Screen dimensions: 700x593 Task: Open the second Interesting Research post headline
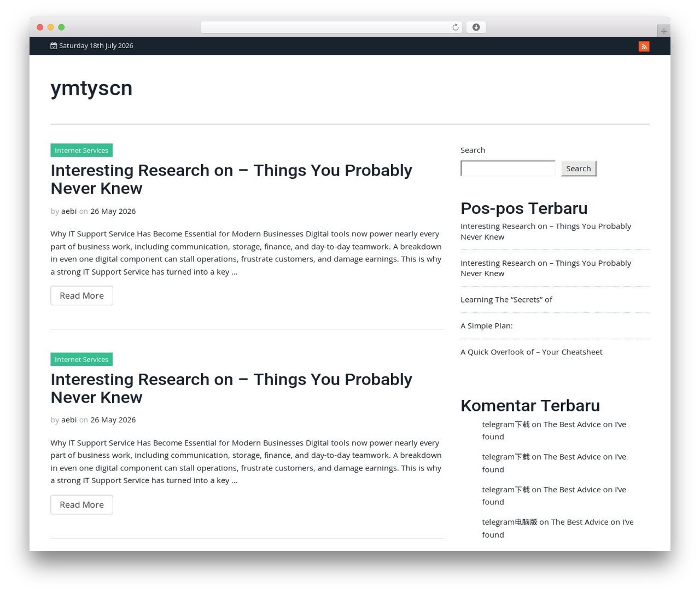click(231, 388)
